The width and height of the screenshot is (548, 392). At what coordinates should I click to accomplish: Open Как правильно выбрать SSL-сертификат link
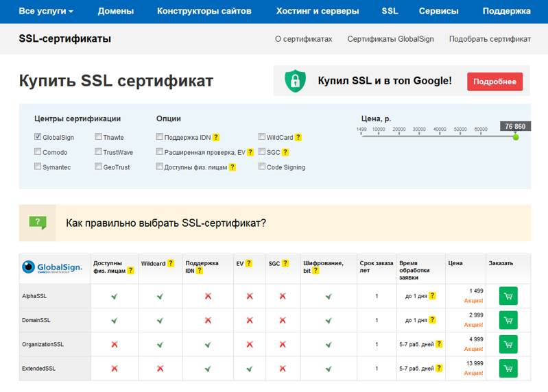point(166,223)
